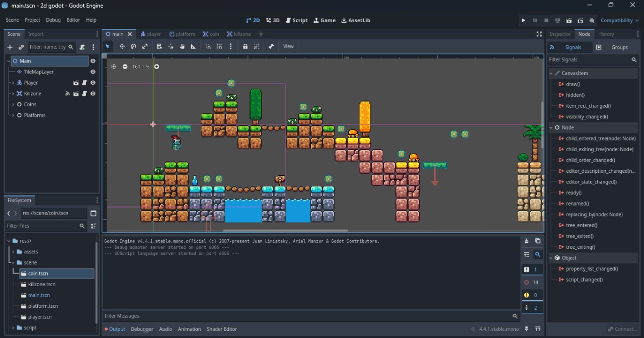644x338 pixels.
Task: Toggle warning messages filter showing 0
Action: click(531, 295)
